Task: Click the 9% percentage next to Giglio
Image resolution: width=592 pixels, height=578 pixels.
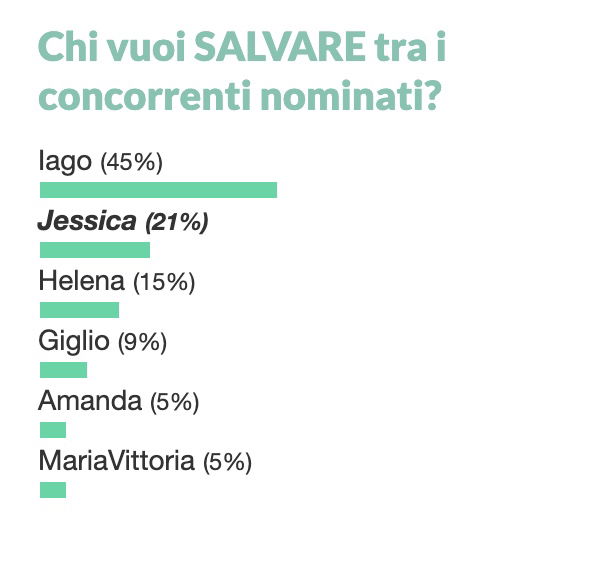Action: click(x=142, y=342)
